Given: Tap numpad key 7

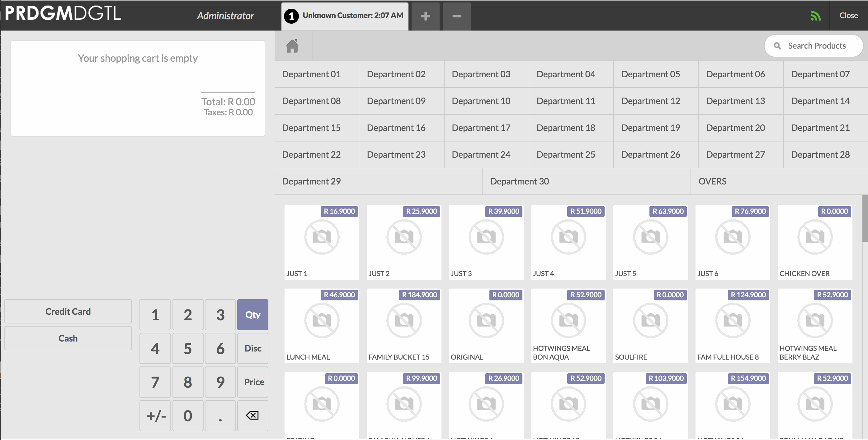Looking at the screenshot, I should click(155, 382).
